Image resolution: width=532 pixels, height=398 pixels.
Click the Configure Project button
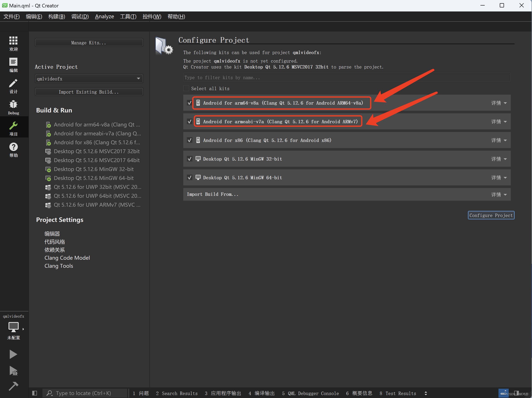click(491, 215)
